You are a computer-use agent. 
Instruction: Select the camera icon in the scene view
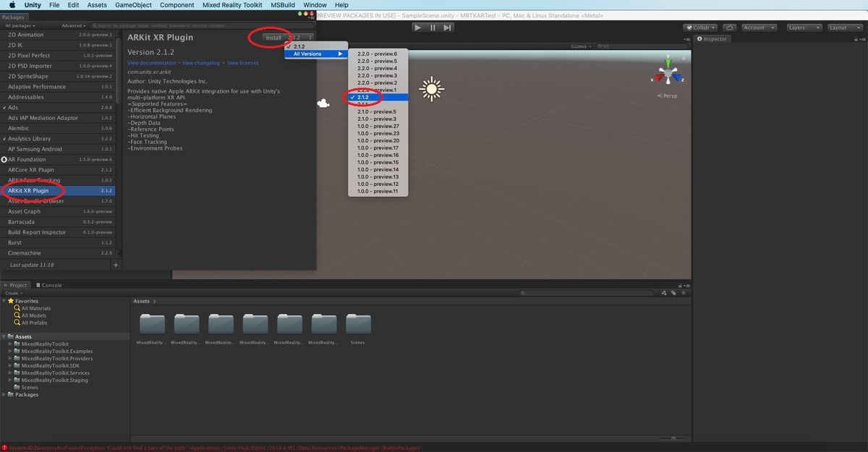(x=323, y=103)
